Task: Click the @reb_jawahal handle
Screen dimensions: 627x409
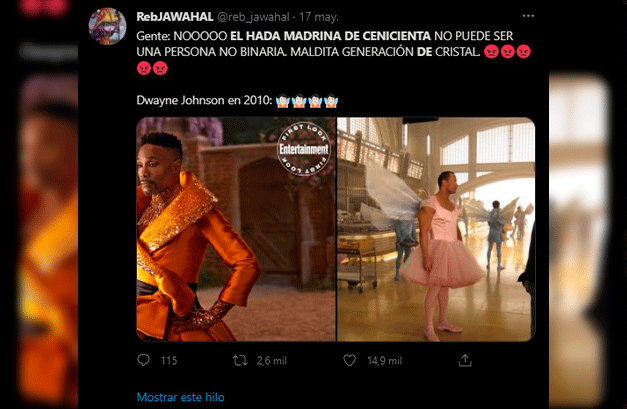Action: 253,17
